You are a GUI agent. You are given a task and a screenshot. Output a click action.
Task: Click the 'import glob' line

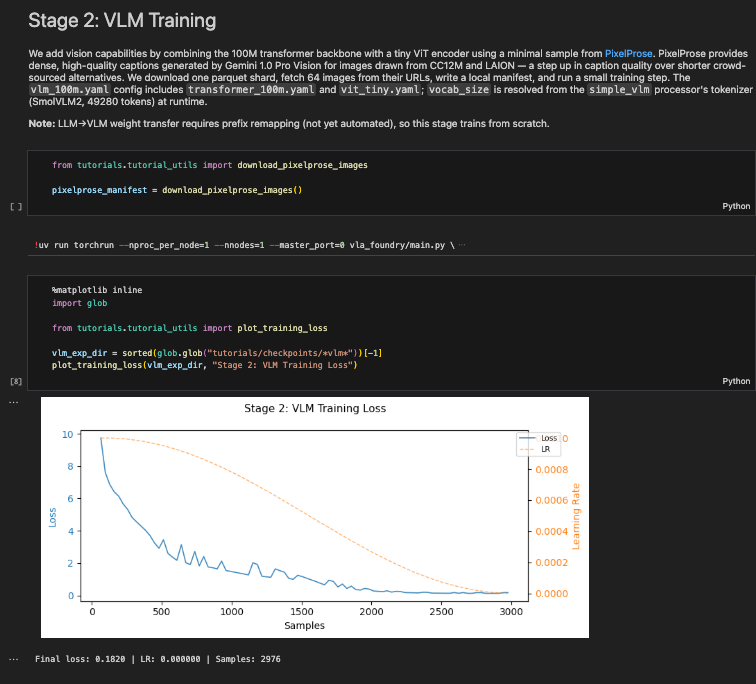(x=80, y=303)
